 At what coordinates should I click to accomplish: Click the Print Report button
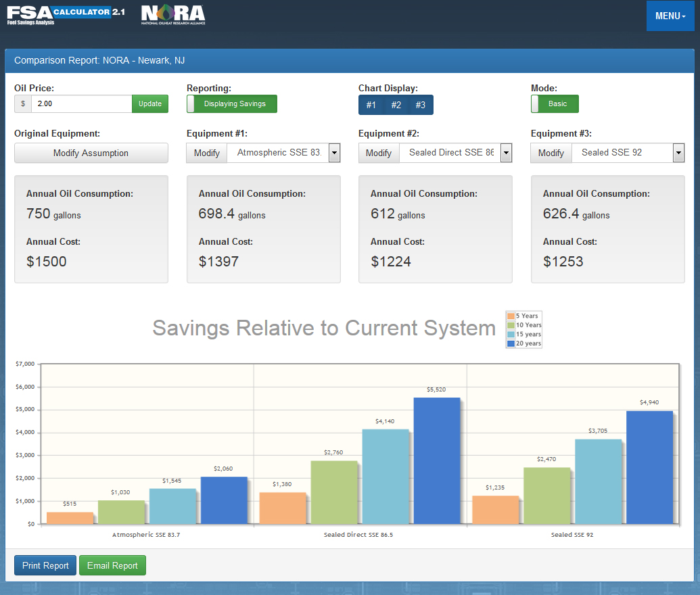(45, 565)
